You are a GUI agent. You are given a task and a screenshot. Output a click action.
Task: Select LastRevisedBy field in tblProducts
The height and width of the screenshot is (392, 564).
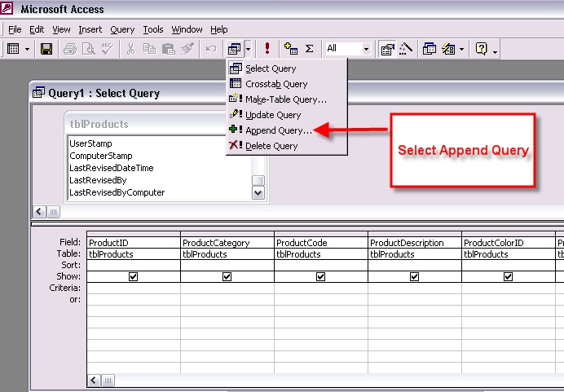pyautogui.click(x=98, y=180)
